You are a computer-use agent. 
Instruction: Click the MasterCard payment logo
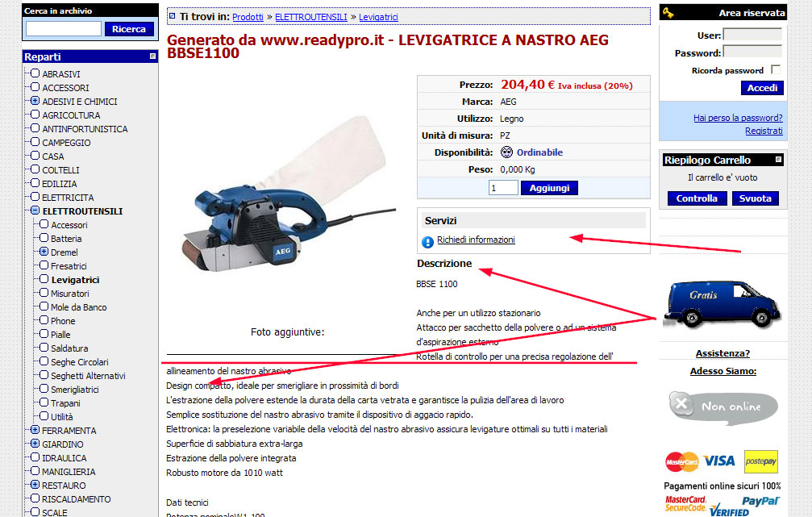(681, 461)
